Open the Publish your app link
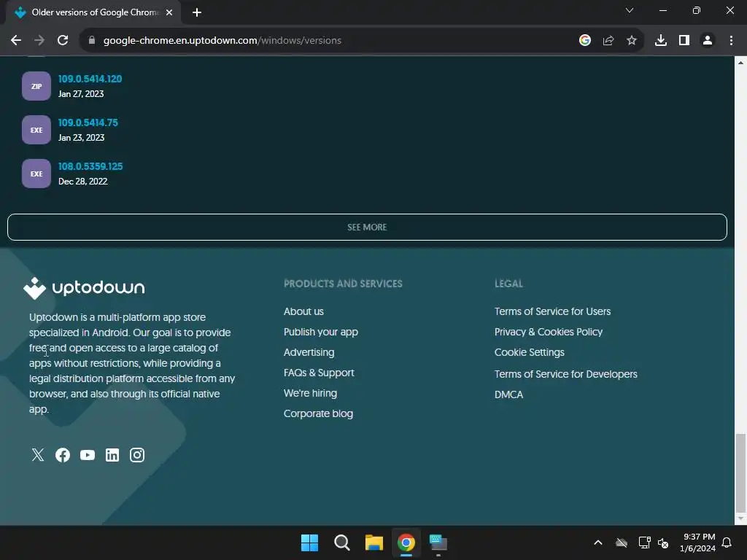 [321, 332]
